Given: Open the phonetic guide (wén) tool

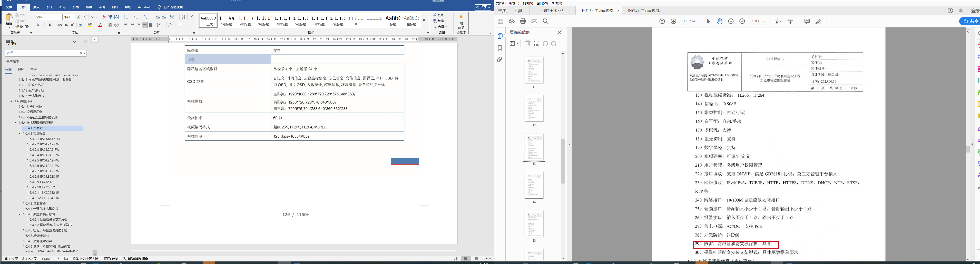Looking at the screenshot, I should pyautogui.click(x=110, y=17).
